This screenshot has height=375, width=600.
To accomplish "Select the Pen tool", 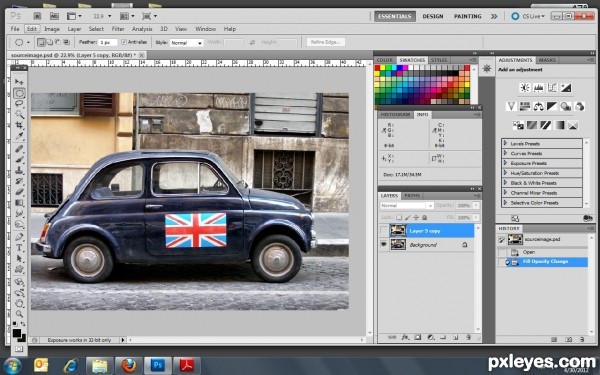I will click(x=19, y=237).
